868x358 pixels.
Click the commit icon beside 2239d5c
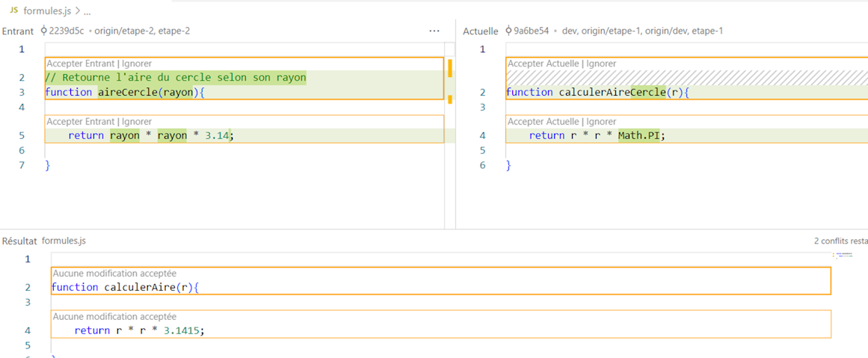[x=43, y=31]
